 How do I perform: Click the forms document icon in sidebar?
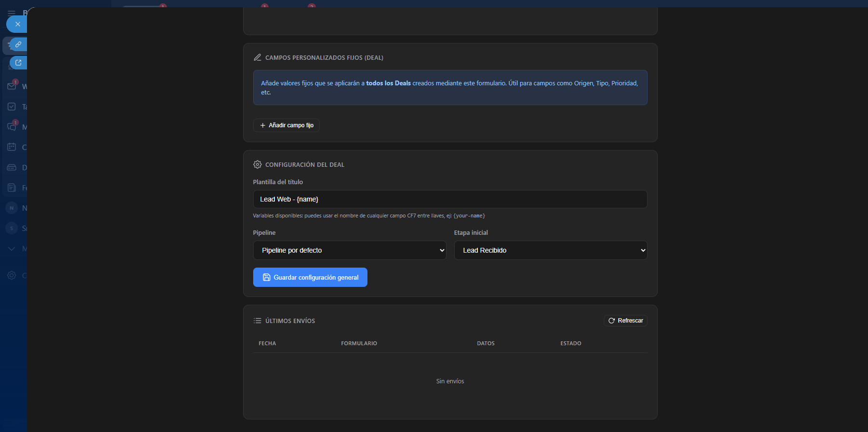(12, 188)
